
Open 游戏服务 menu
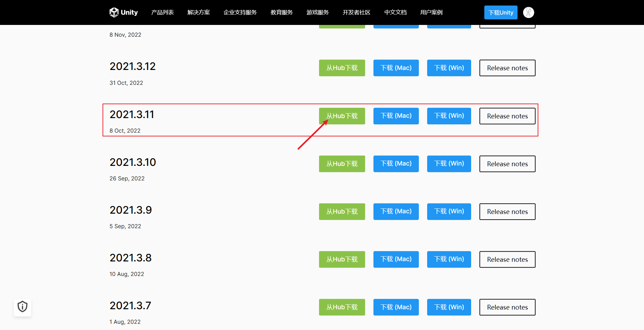(x=318, y=12)
